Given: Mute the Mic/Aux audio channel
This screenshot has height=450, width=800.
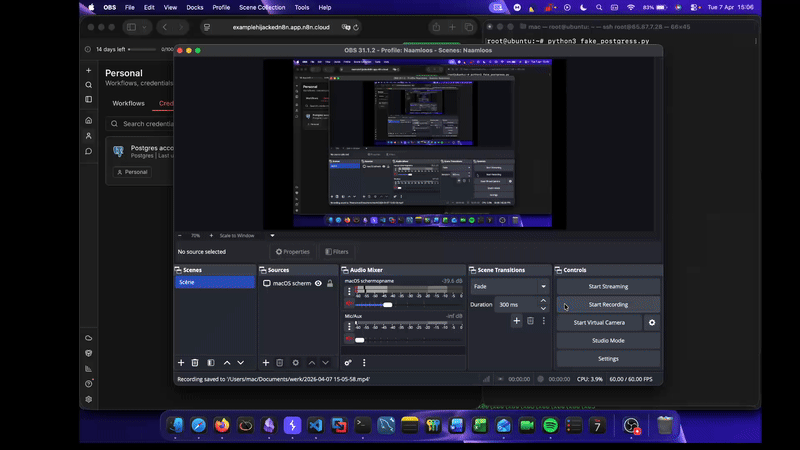Looking at the screenshot, I should [x=348, y=340].
